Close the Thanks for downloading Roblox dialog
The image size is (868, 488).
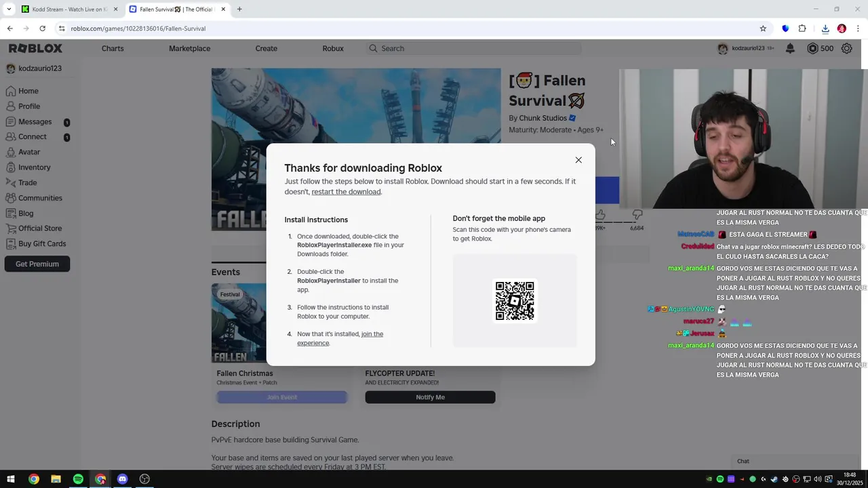[578, 160]
